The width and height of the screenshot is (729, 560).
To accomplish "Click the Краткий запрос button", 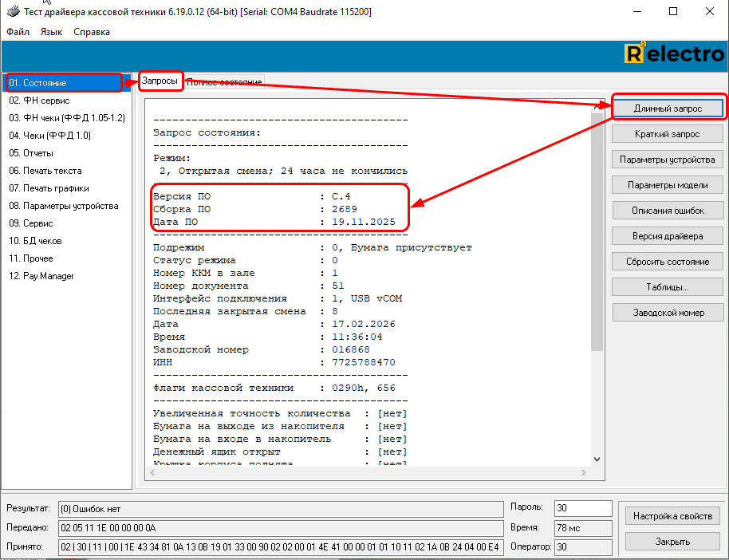I will (668, 134).
